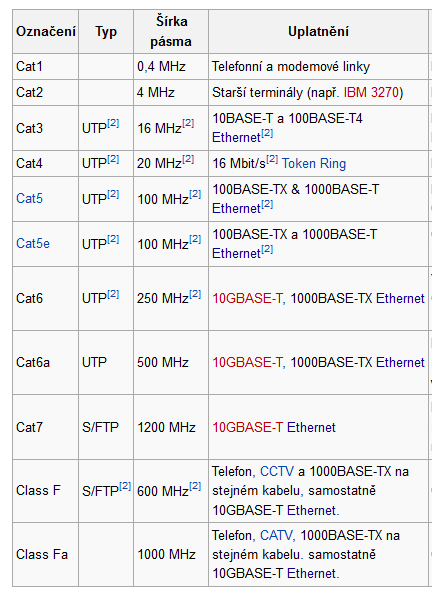Click reference [2] next to 600 MHz
The width and height of the screenshot is (432, 602).
click(195, 486)
